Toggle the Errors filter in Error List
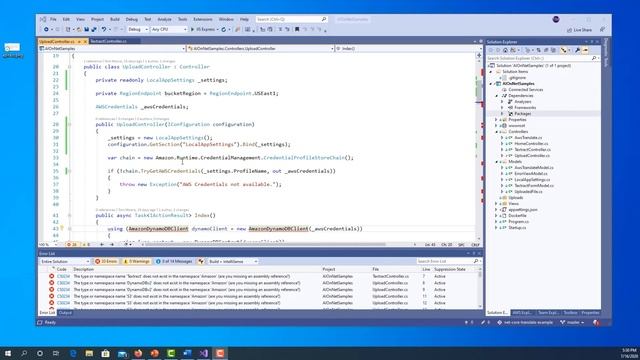The height and width of the screenshot is (360, 640). pyautogui.click(x=106, y=261)
